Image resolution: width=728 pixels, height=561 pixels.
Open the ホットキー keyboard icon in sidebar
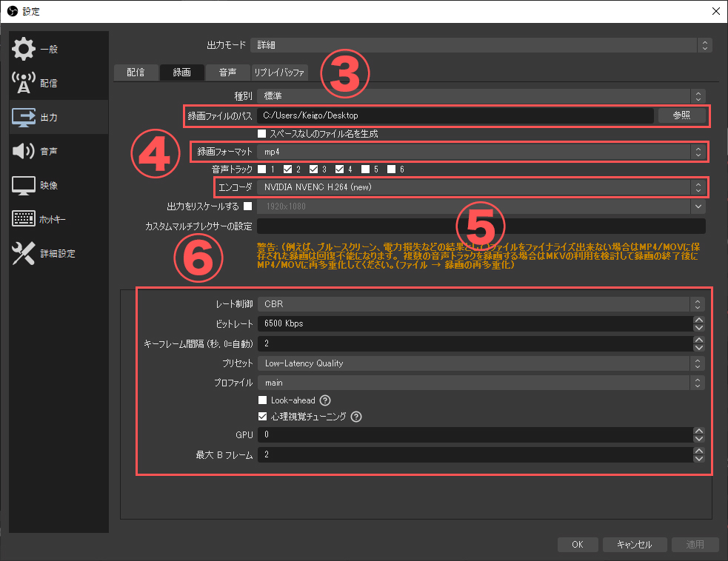pos(23,218)
